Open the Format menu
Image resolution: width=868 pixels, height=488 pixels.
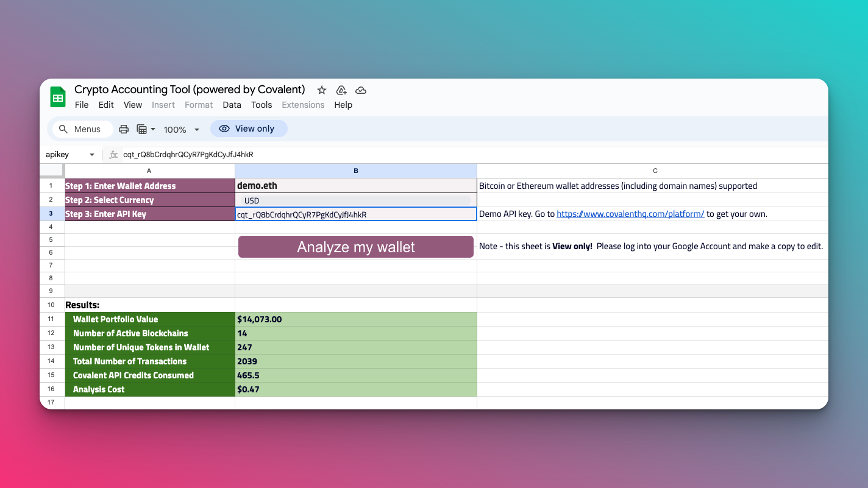tap(199, 105)
